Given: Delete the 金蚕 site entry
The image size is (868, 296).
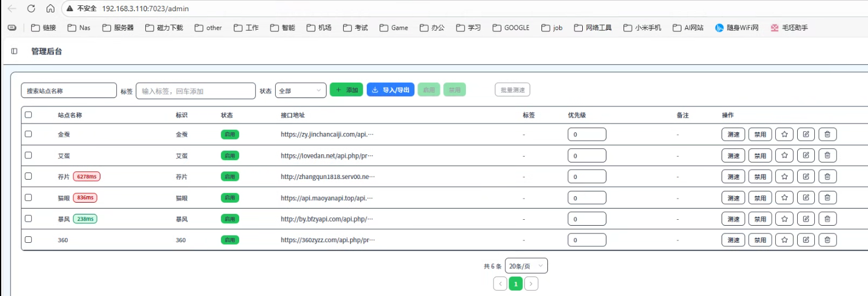Looking at the screenshot, I should click(827, 134).
